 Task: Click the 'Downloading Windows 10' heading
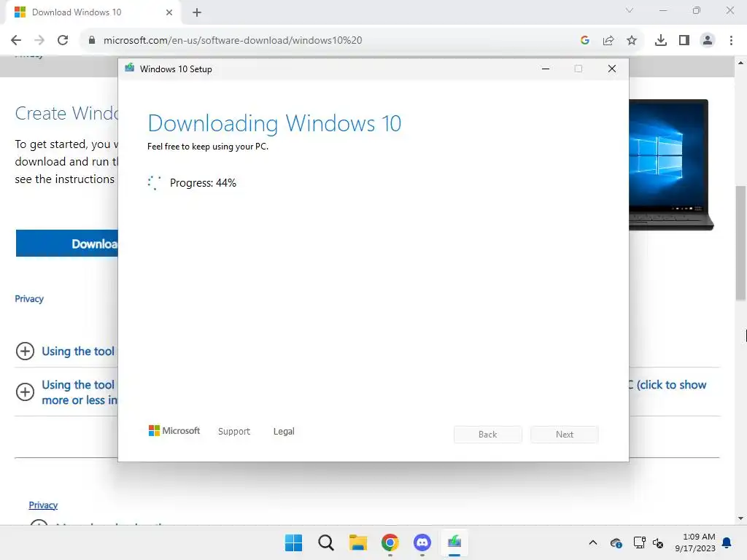point(274,123)
